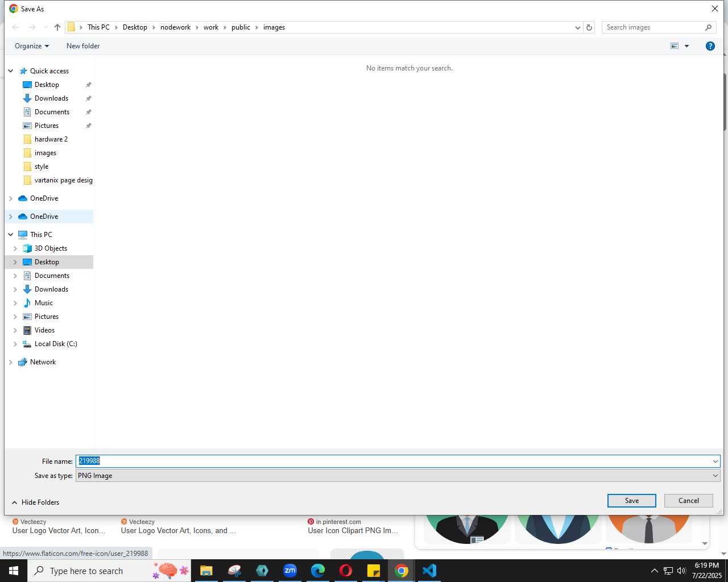Click work in the address breadcrumb
This screenshot has height=582, width=728.
(x=211, y=27)
